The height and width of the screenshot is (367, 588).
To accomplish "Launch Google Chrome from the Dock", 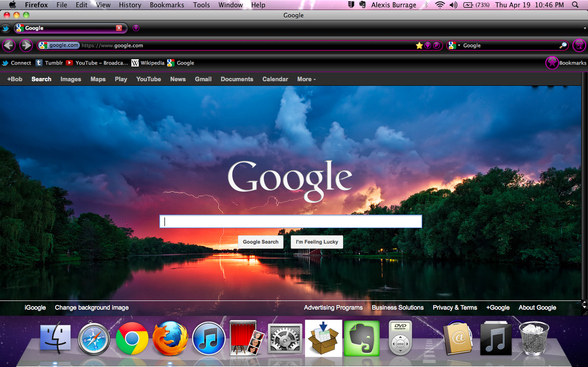I will (x=132, y=338).
